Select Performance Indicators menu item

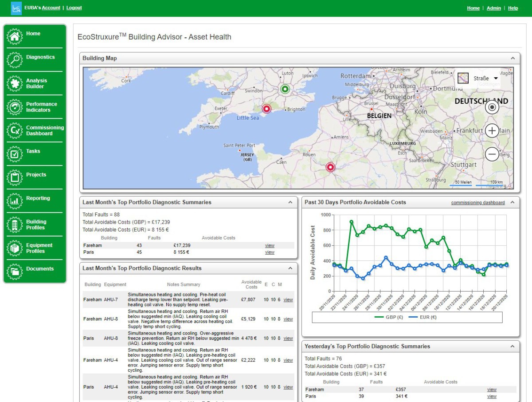42,107
